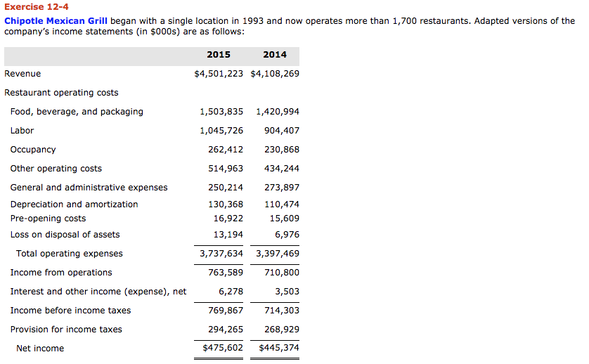Select the Revenue row label
Image resolution: width=589 pixels, height=364 pixels.
[22, 74]
